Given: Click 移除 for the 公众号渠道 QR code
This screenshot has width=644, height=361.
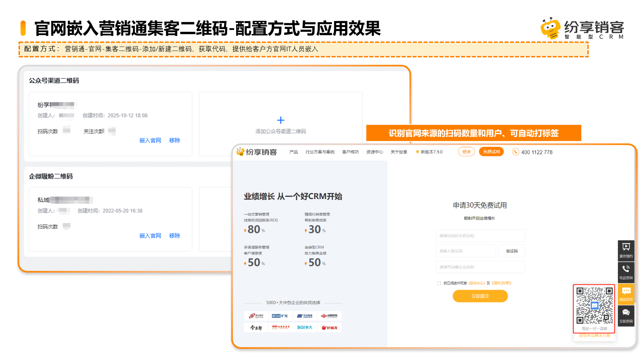Looking at the screenshot, I should click(175, 140).
